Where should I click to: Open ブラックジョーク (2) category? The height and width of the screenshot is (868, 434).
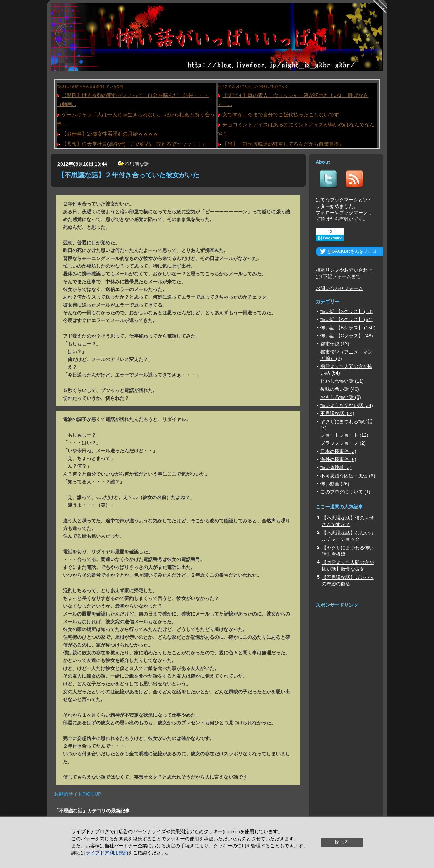click(343, 443)
